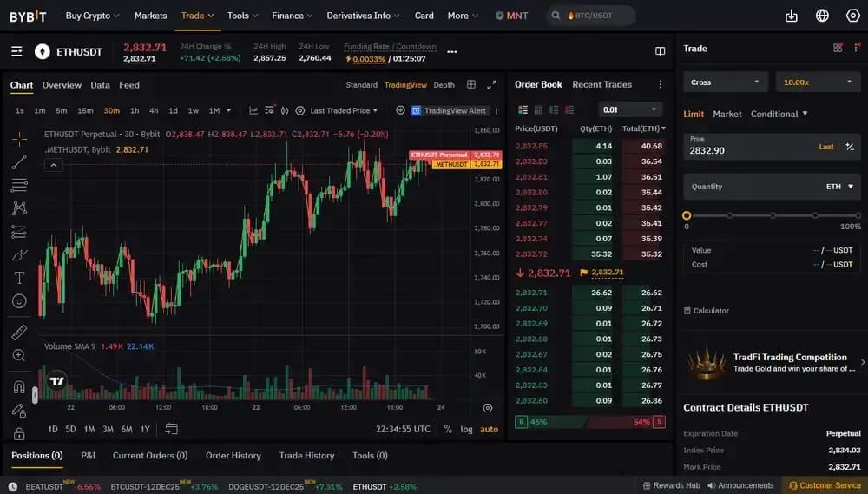868x494 pixels.
Task: Click the zoom in magnifier tool
Action: pos(19,355)
